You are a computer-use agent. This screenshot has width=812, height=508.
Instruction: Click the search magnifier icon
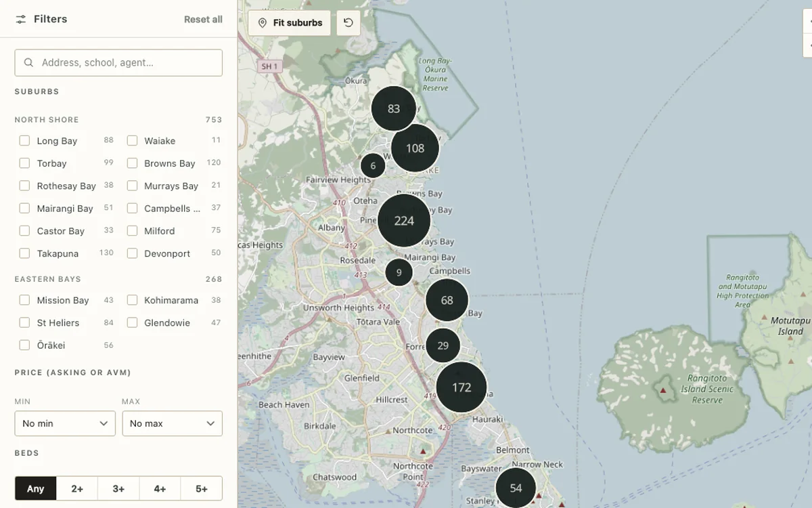pos(28,62)
